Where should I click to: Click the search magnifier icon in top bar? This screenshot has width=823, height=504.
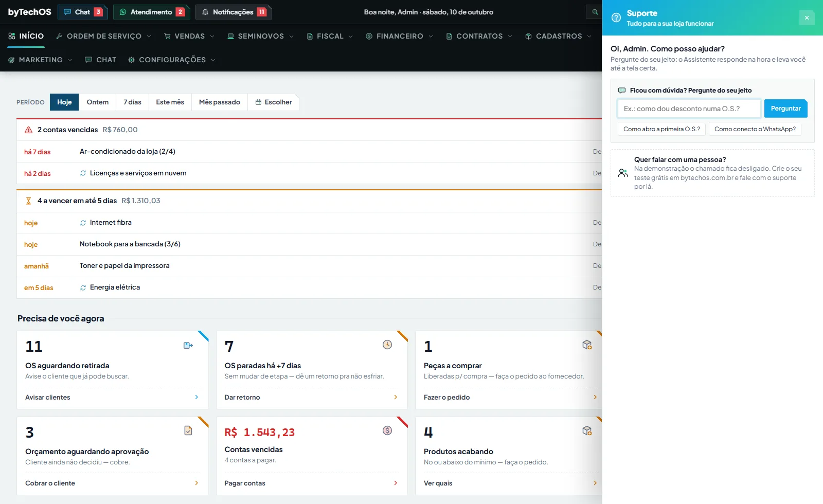tap(595, 12)
